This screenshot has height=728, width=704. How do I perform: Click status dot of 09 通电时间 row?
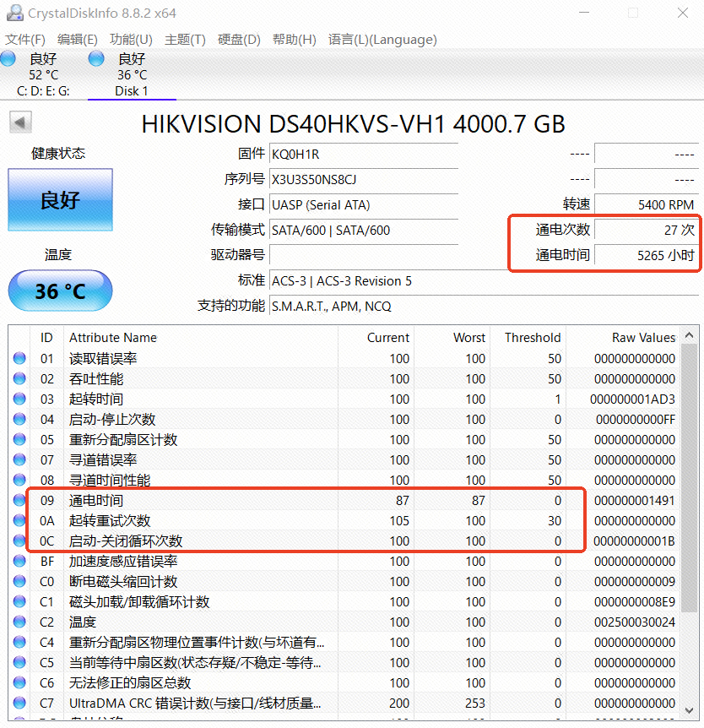[19, 500]
